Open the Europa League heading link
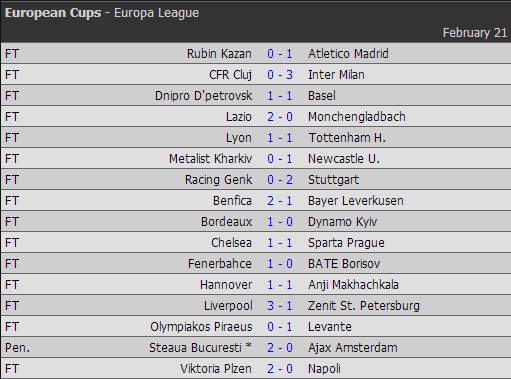 pyautogui.click(x=156, y=13)
